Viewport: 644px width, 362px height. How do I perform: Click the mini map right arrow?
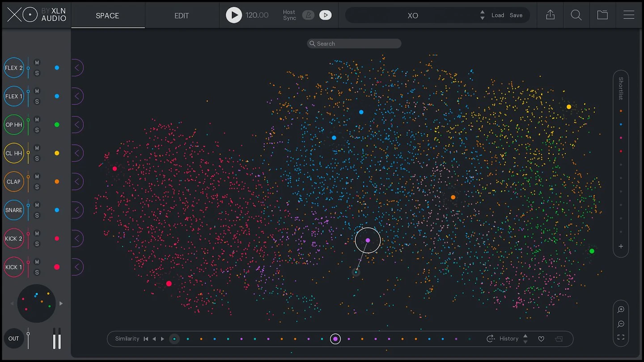pyautogui.click(x=61, y=303)
